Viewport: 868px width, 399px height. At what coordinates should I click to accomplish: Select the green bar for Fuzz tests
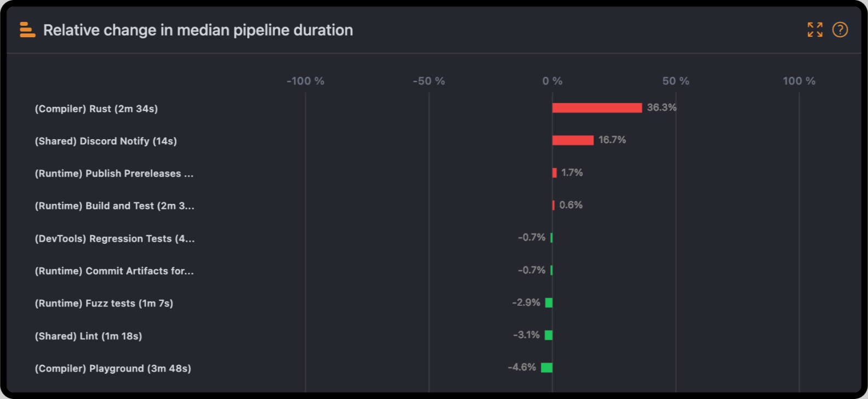(549, 303)
